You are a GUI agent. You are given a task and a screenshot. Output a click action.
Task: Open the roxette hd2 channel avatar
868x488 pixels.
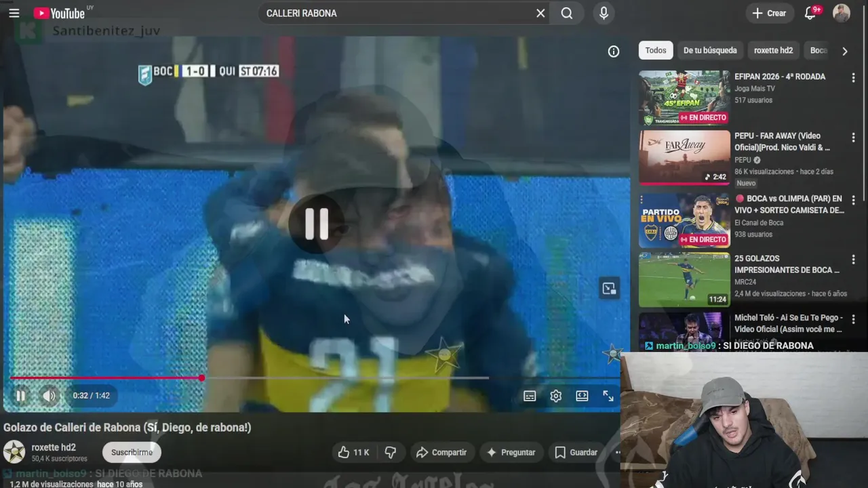coord(14,452)
